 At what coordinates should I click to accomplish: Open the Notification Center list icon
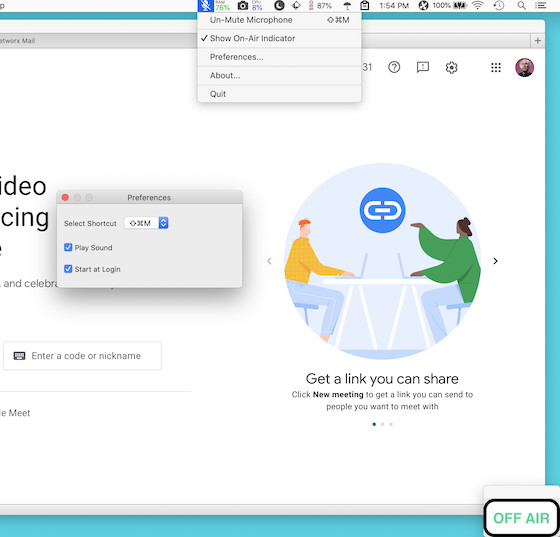coord(541,6)
